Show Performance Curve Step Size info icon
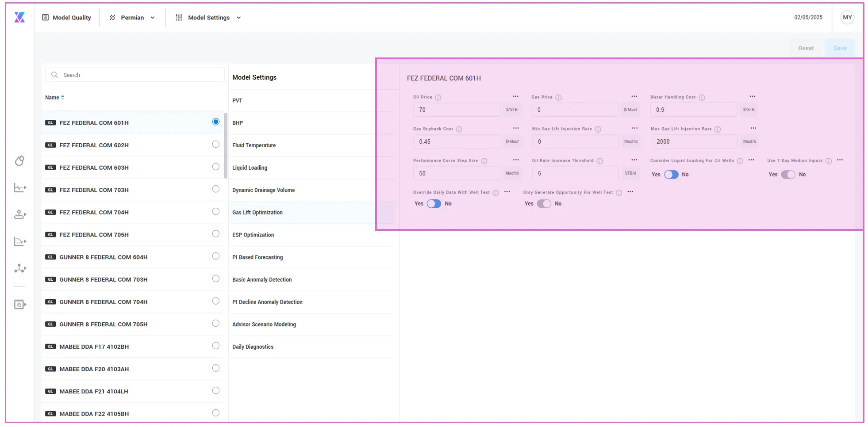 (484, 161)
